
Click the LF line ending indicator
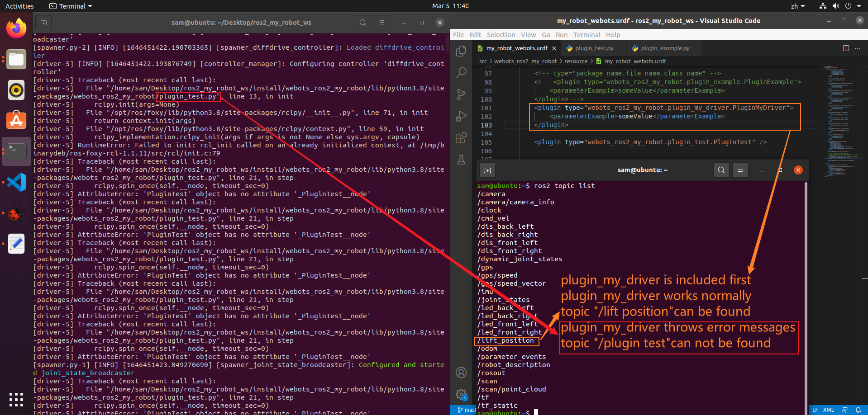point(816,410)
